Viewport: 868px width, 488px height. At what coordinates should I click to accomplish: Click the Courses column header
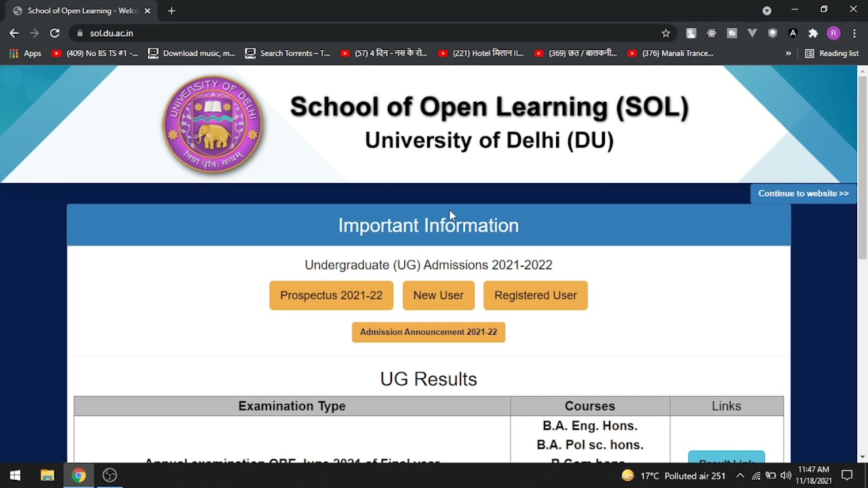click(x=590, y=406)
